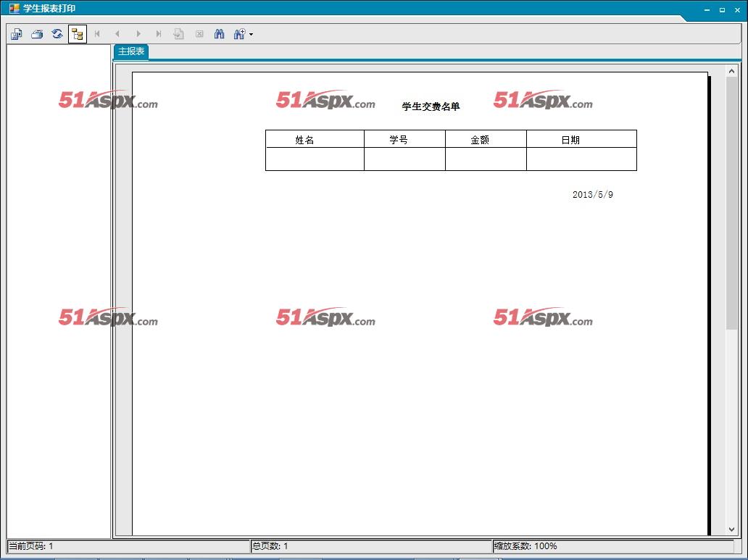Image resolution: width=748 pixels, height=560 pixels.
Task: Go to the next page
Action: pos(138,34)
